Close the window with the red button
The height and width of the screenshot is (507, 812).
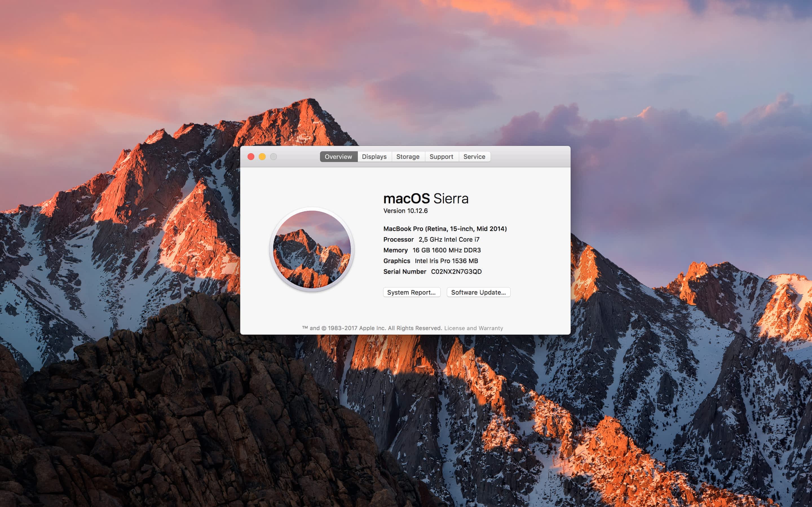(251, 157)
